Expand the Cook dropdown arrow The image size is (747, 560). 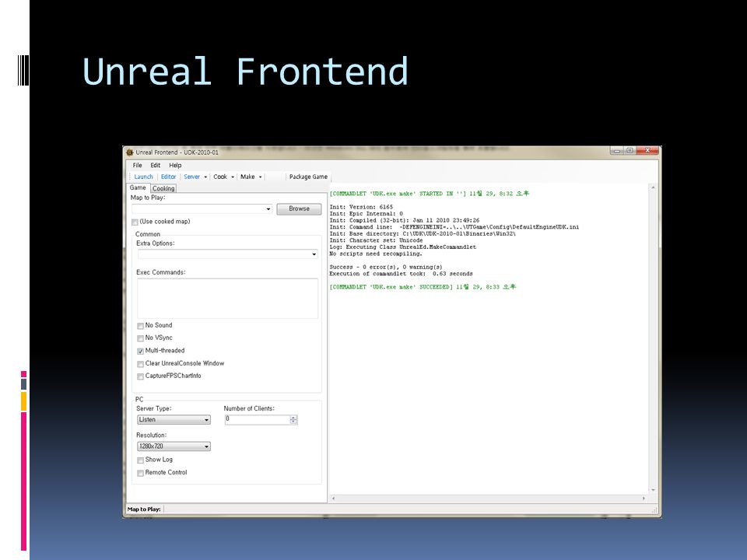tap(233, 177)
